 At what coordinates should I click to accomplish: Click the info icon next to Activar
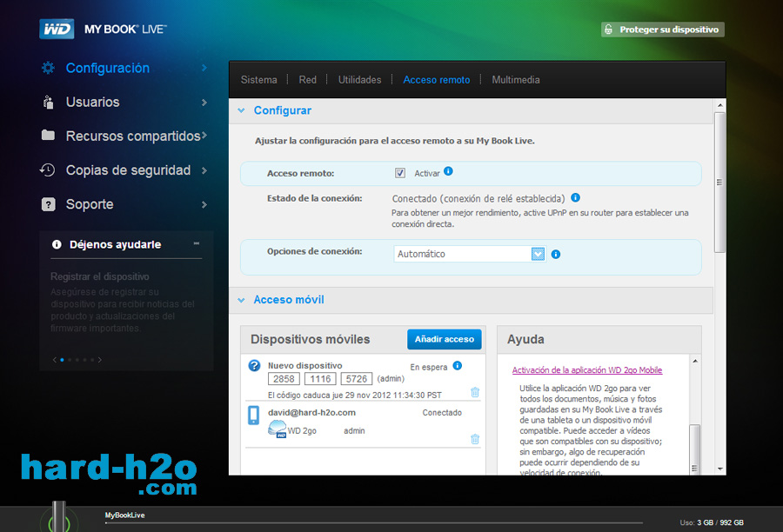tap(448, 171)
